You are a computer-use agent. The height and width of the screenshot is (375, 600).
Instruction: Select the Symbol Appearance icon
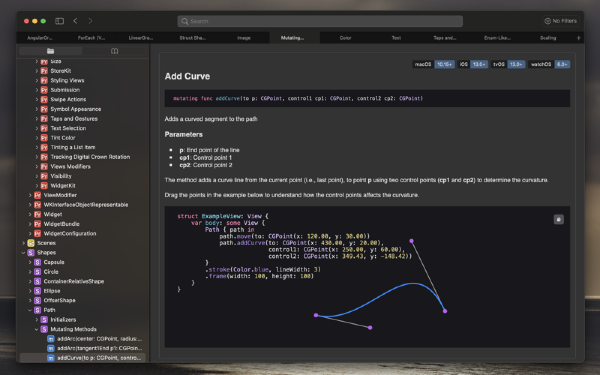(44, 109)
